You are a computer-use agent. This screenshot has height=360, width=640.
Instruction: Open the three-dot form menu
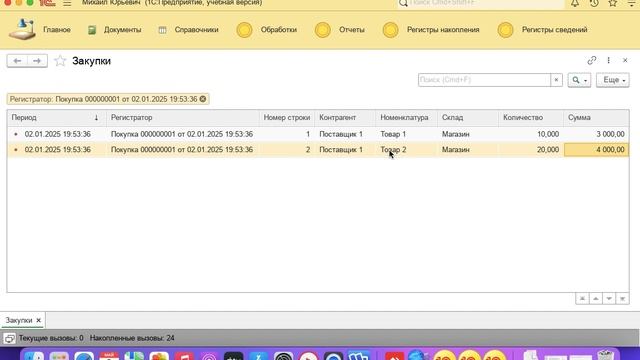pyautogui.click(x=609, y=60)
